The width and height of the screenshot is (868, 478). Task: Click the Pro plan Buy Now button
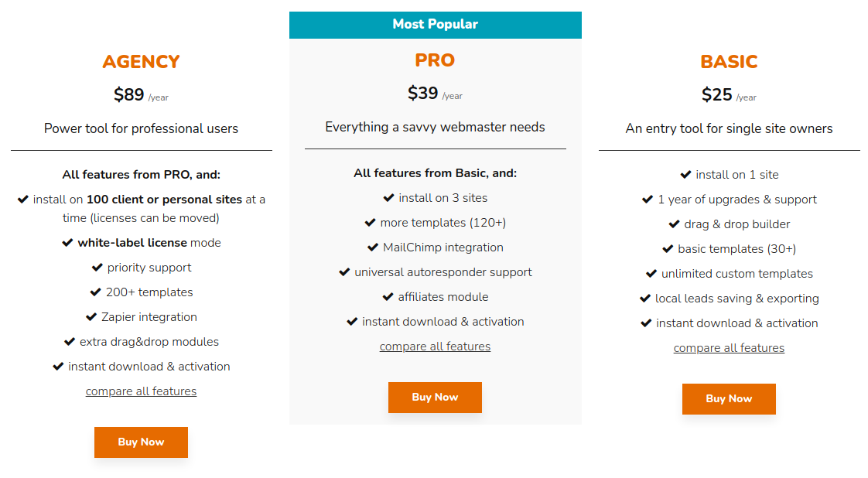435,398
